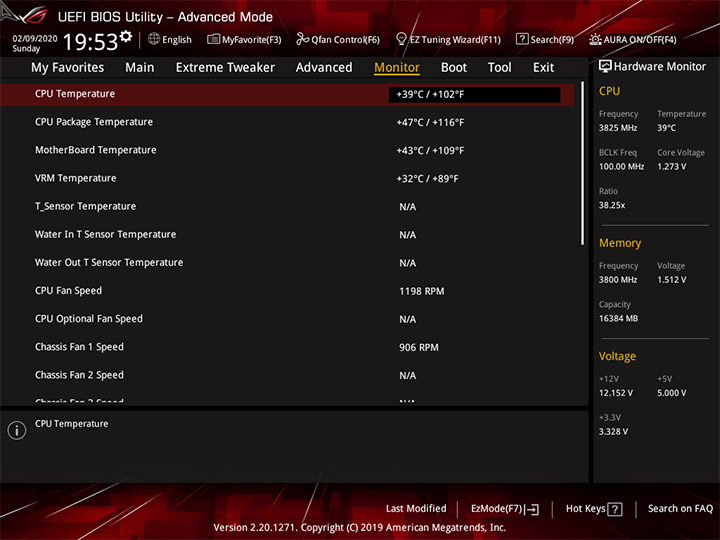Open Hot Keys help
The height and width of the screenshot is (540, 720).
coord(585,508)
